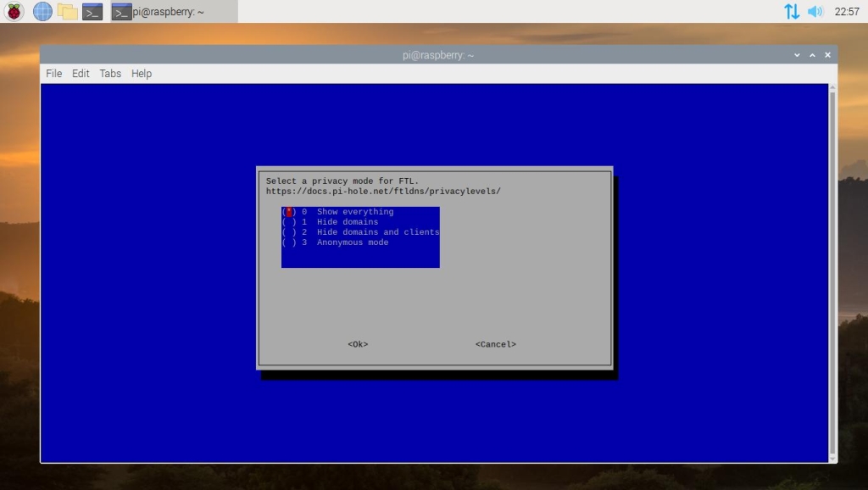Select the "Show everything" privacy option

coord(354,212)
